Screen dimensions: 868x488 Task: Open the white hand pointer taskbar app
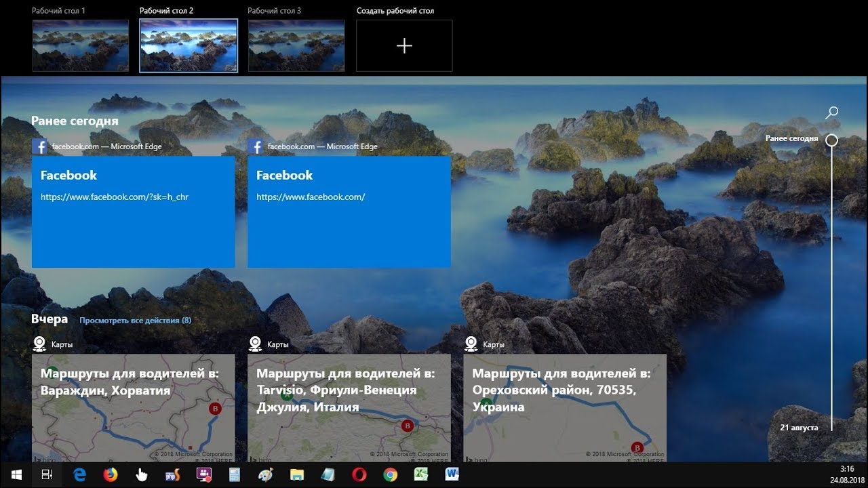[141, 474]
